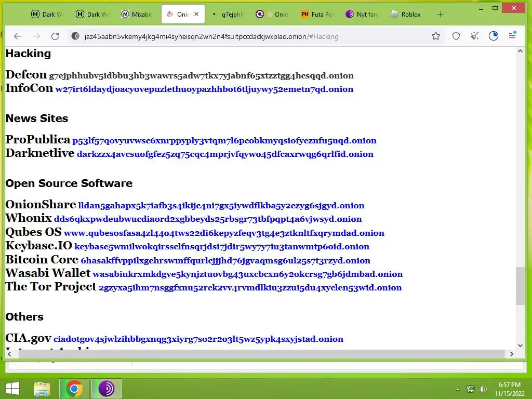Click the vertical scrollbar down arrow
Screen dimensions: 532x399
(520, 345)
